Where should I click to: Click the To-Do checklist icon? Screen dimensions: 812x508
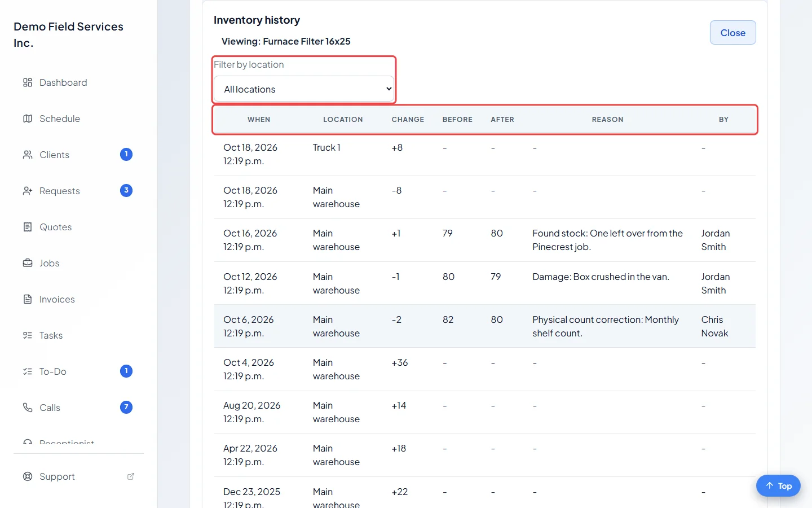coord(28,371)
